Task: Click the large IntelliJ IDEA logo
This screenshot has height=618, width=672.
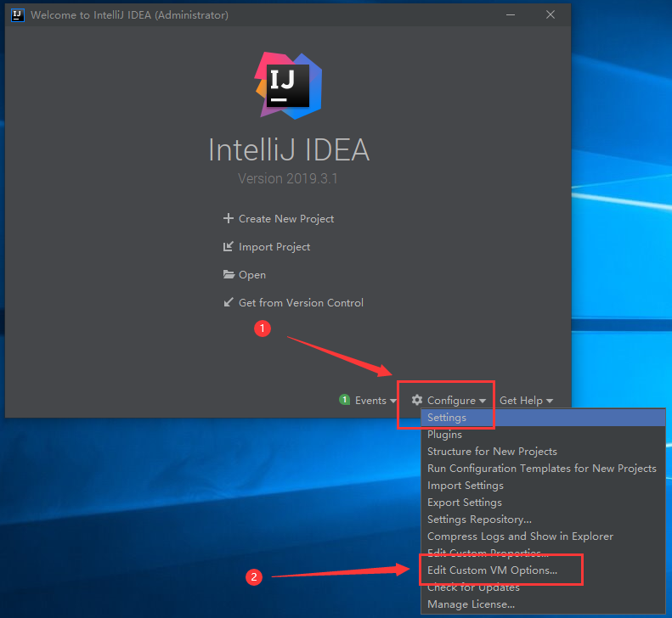Action: 288,86
